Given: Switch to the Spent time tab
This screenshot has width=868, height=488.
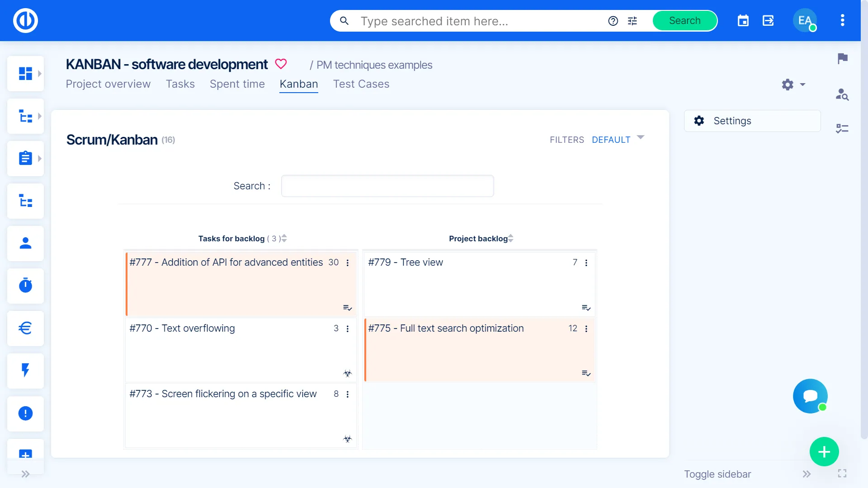Looking at the screenshot, I should (x=237, y=84).
